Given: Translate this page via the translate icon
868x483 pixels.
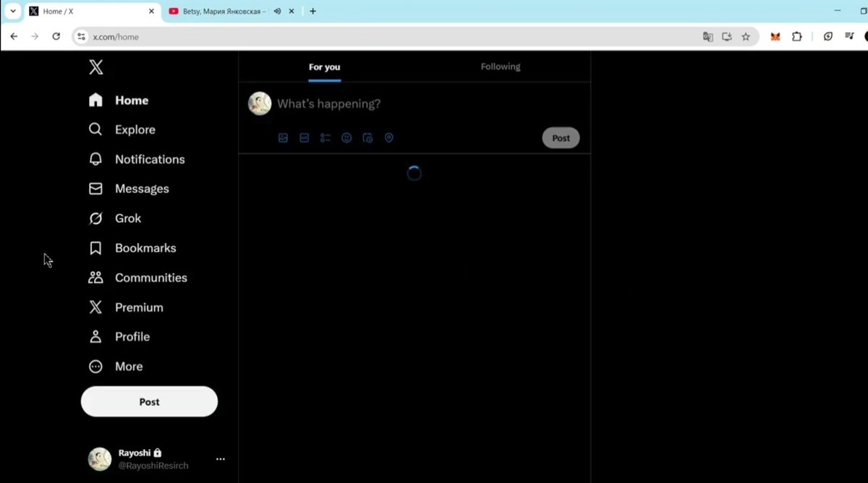Looking at the screenshot, I should click(x=708, y=36).
